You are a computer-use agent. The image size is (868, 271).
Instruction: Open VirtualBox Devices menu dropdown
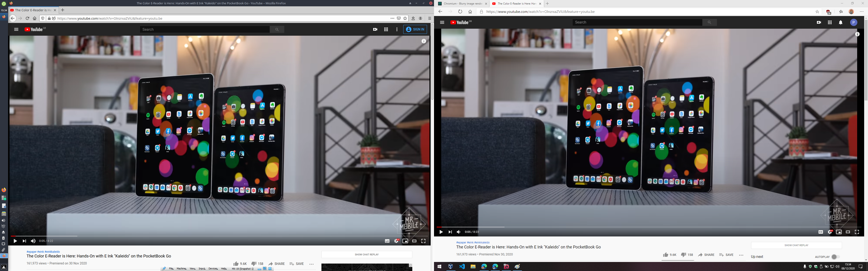pos(213,269)
